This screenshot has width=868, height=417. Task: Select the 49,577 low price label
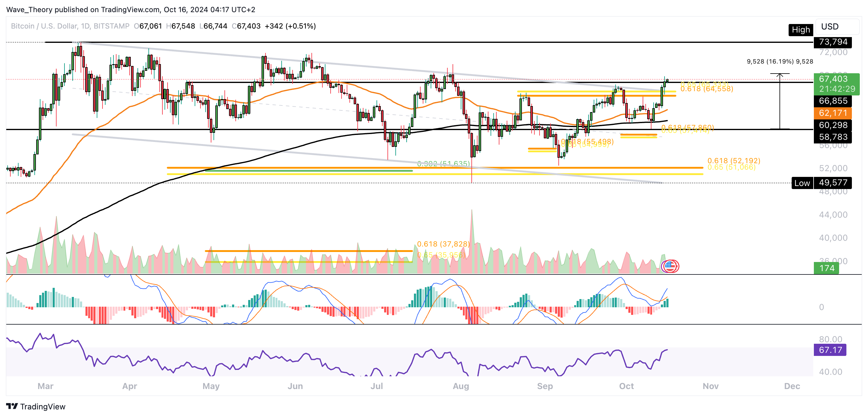832,183
